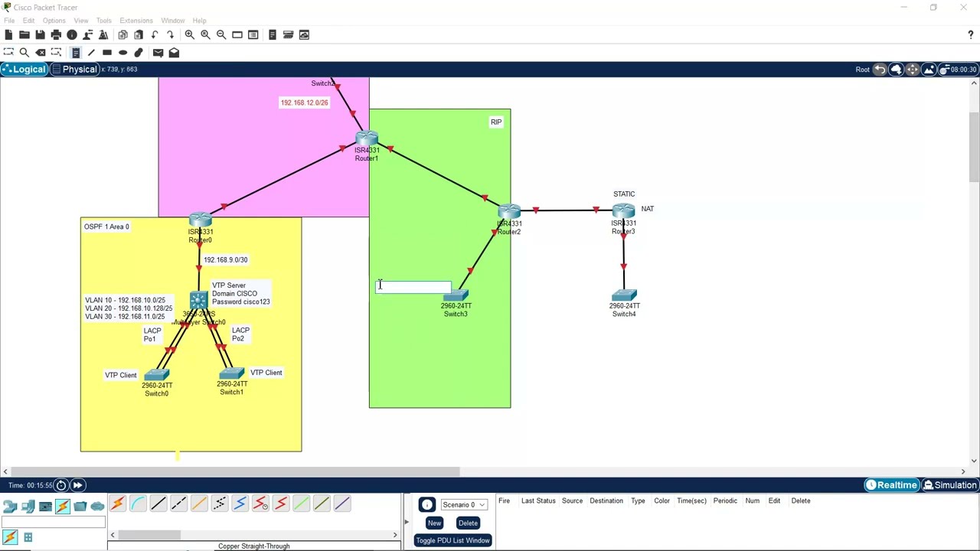
Task: Redo the last action
Action: pyautogui.click(x=171, y=34)
